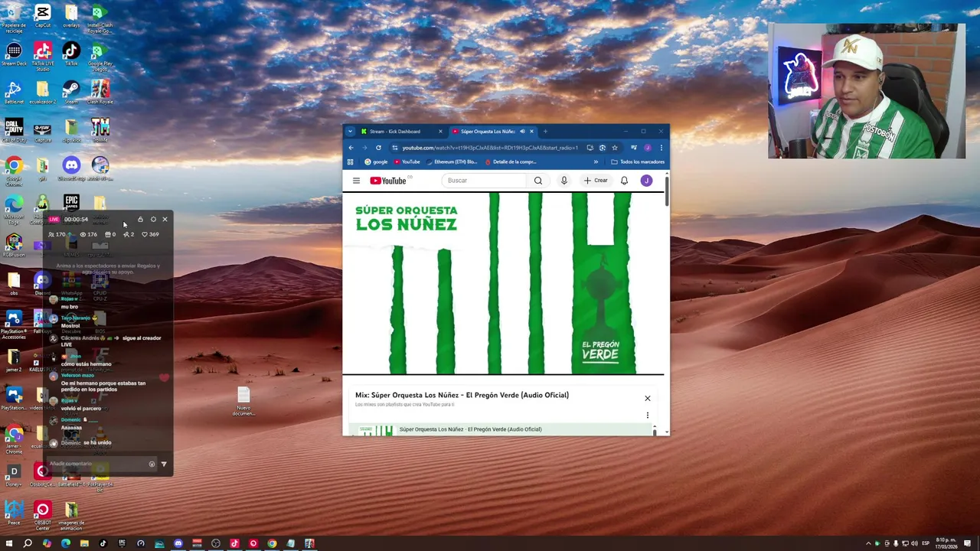This screenshot has height=551, width=980.
Task: Open emoji picker in comment box
Action: [152, 464]
